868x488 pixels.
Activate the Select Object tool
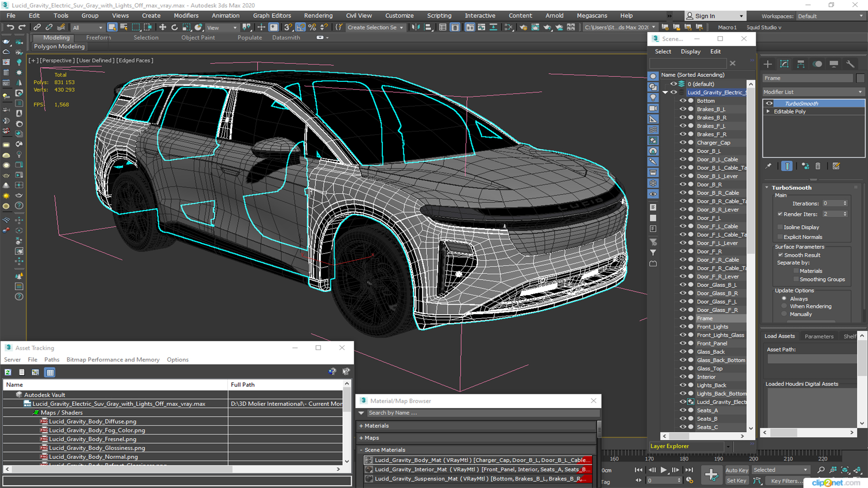(x=112, y=28)
